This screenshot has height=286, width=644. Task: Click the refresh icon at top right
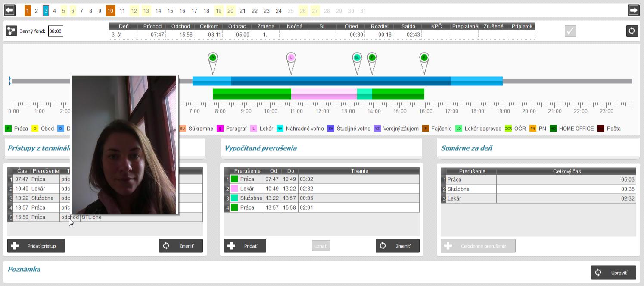pos(632,31)
